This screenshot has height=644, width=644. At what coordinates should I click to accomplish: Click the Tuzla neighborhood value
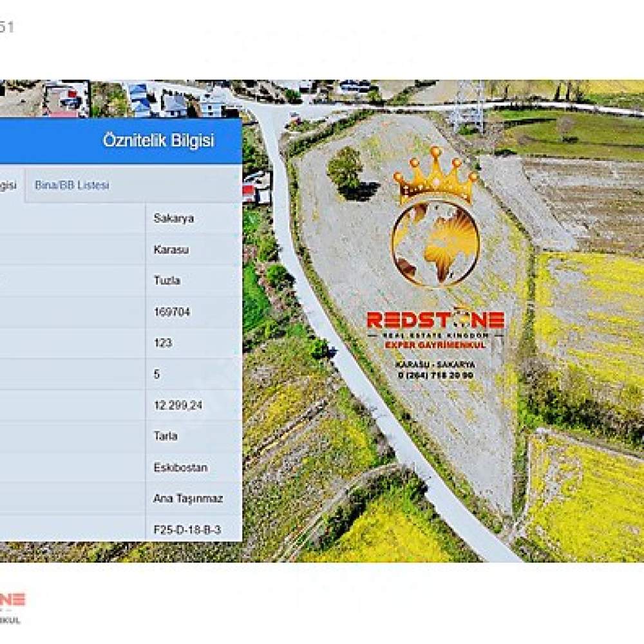coord(167,281)
